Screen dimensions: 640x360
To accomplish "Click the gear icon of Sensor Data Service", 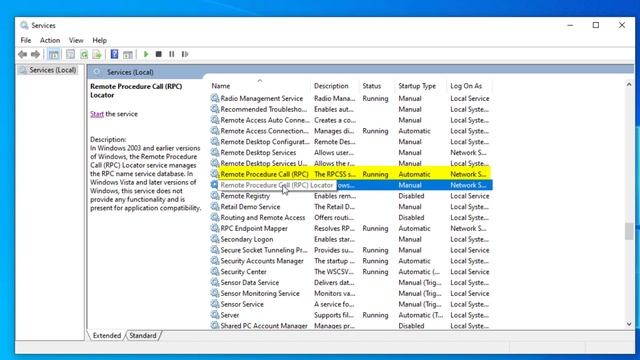I will 215,282.
